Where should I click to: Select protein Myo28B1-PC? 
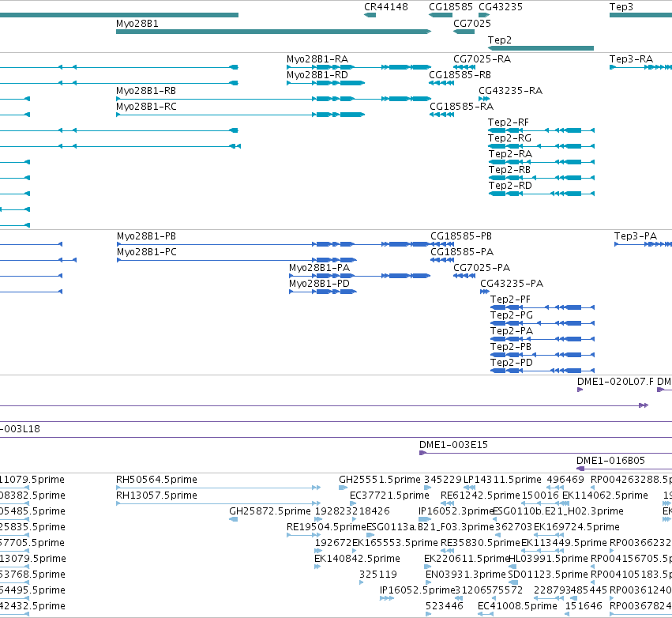[237, 260]
